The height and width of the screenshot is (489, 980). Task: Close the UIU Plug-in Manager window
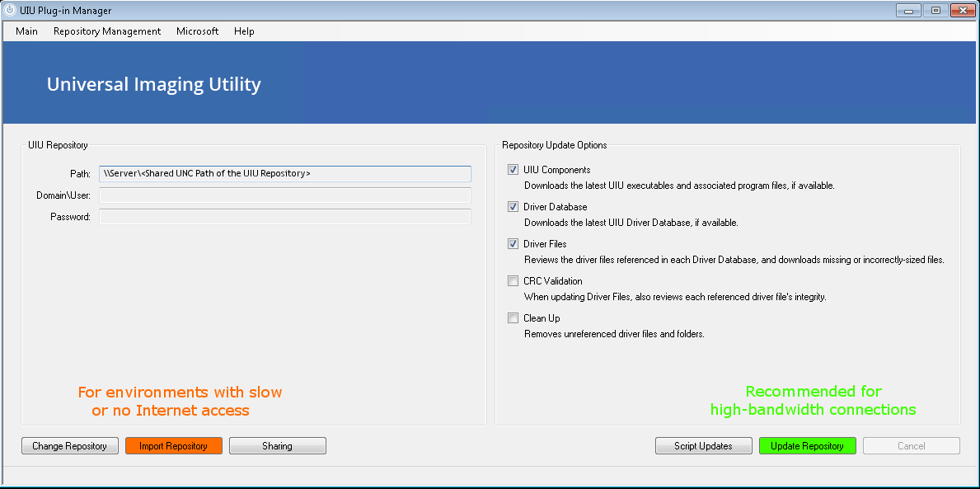coord(963,11)
